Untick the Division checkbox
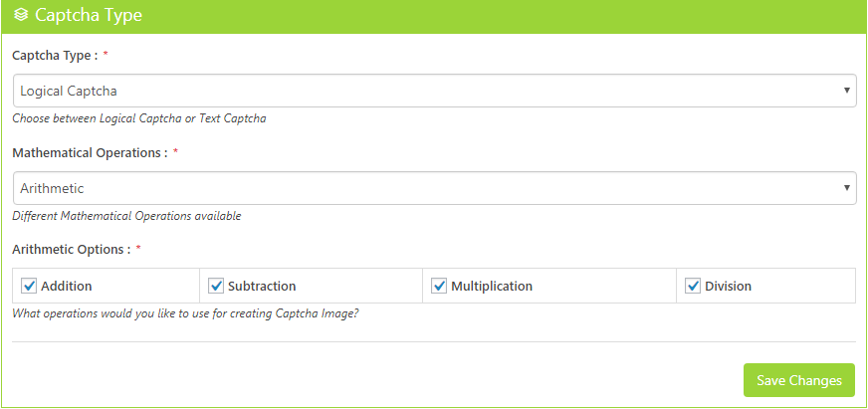This screenshot has height=409, width=868. pyautogui.click(x=693, y=286)
